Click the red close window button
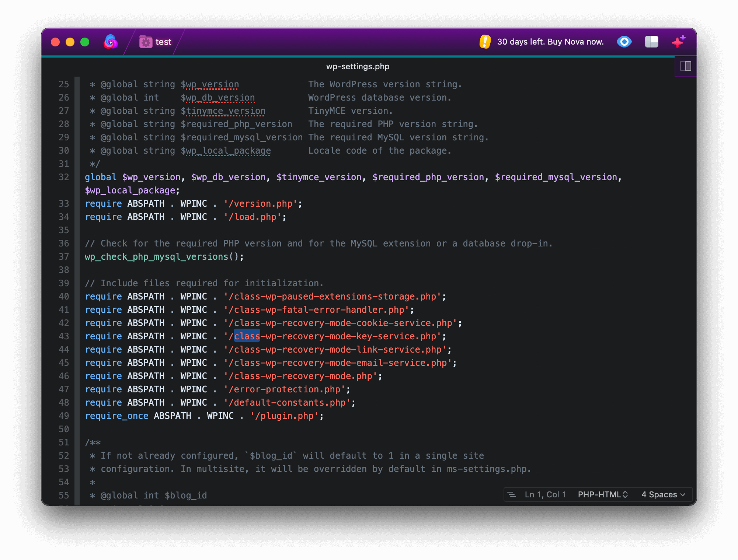738x560 pixels. coord(55,42)
